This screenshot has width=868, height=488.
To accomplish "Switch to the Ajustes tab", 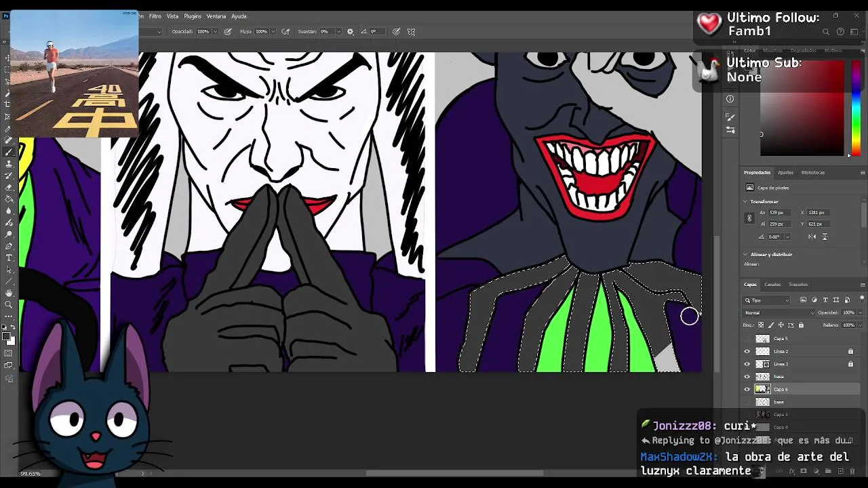I will pos(785,172).
